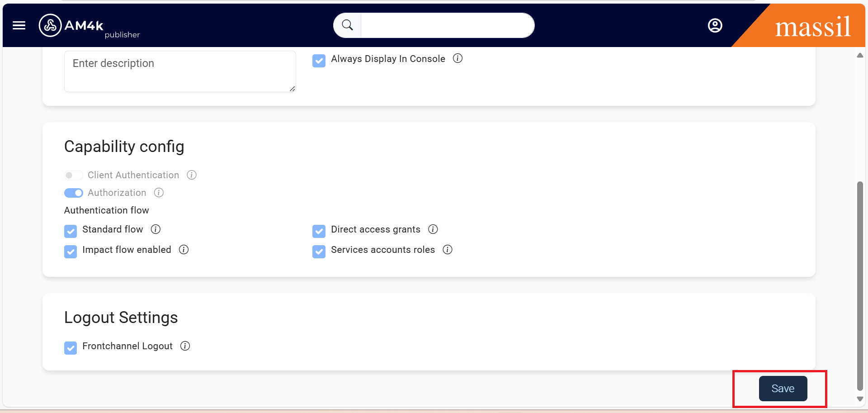Click the massil brand banner

pos(812,27)
